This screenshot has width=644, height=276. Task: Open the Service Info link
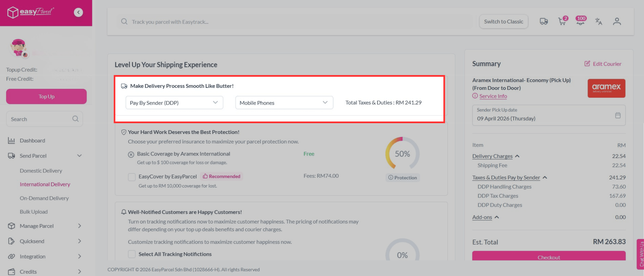coord(493,96)
